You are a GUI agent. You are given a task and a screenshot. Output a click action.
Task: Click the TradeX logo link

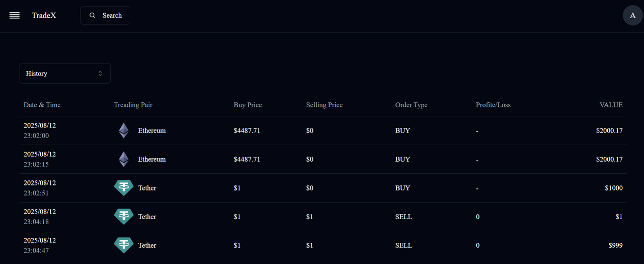(44, 16)
